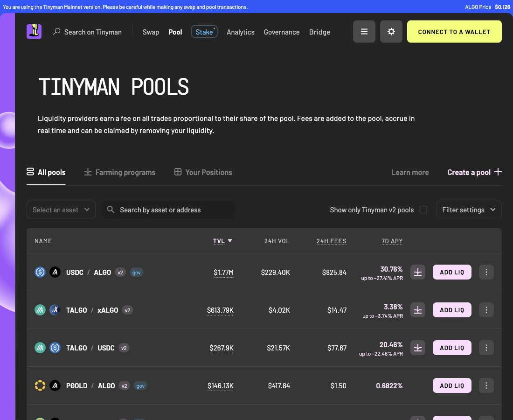
Task: Navigate to Governance
Action: coord(282,32)
